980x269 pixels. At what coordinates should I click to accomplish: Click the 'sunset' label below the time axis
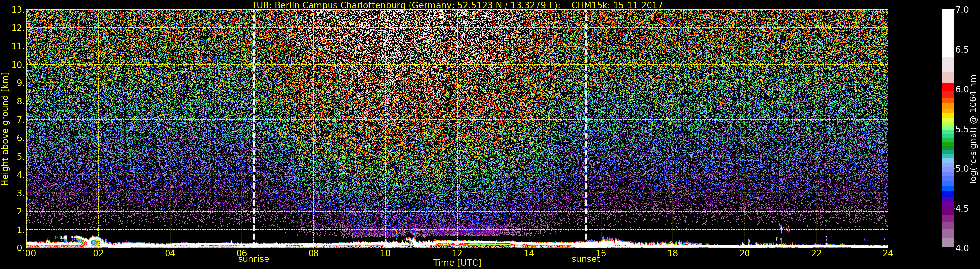[586, 259]
